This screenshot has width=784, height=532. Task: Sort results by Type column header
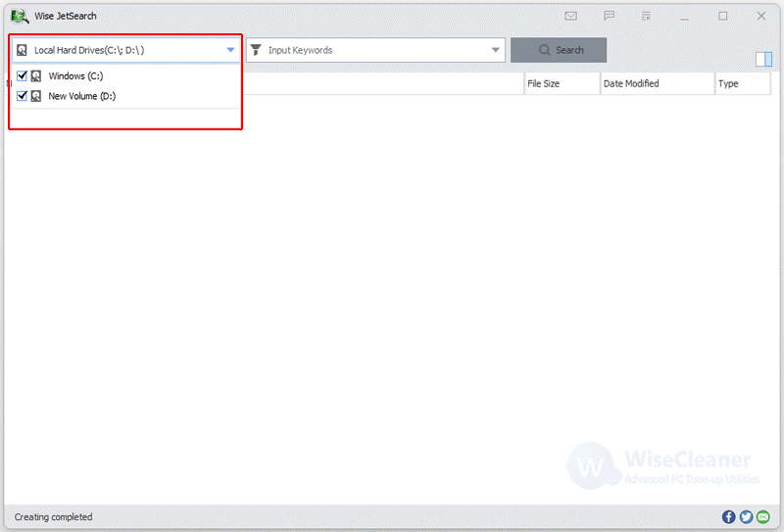point(743,83)
